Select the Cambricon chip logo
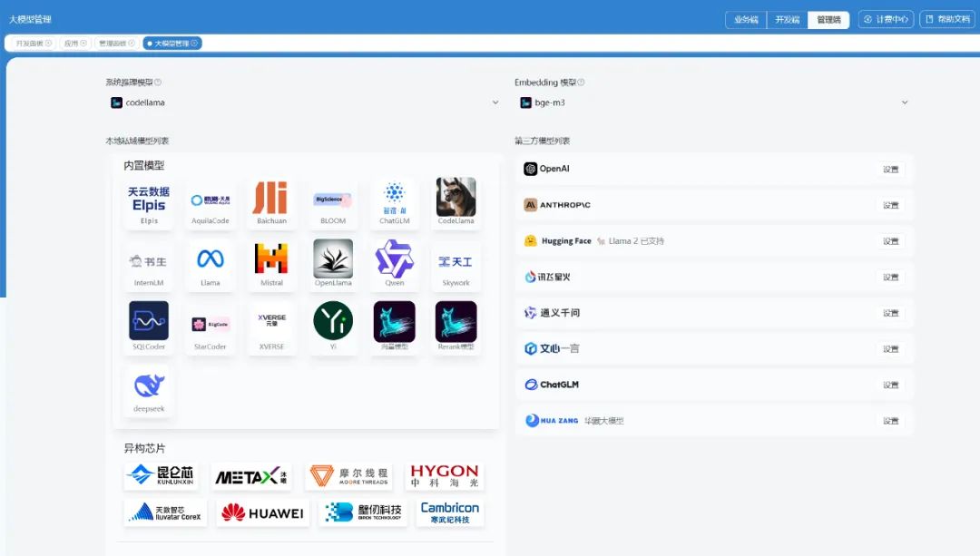The width and height of the screenshot is (980, 556). click(450, 512)
